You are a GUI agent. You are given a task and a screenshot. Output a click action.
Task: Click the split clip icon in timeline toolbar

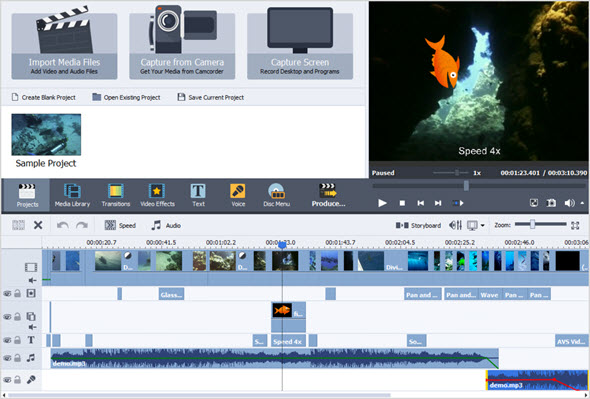18,225
